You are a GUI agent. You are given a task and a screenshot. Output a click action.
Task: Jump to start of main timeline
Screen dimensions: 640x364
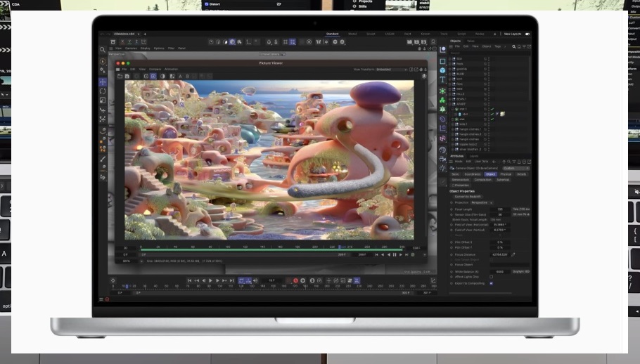(x=189, y=280)
